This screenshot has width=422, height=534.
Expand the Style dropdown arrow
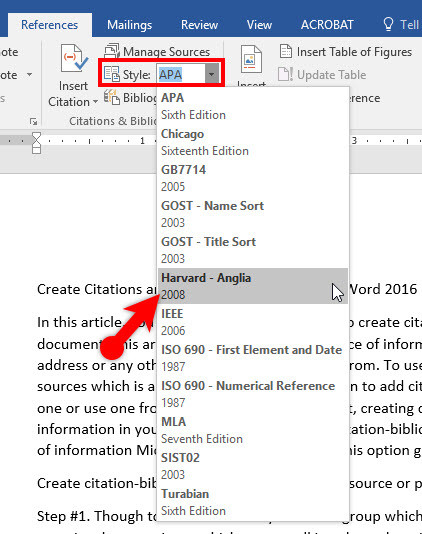pyautogui.click(x=212, y=74)
